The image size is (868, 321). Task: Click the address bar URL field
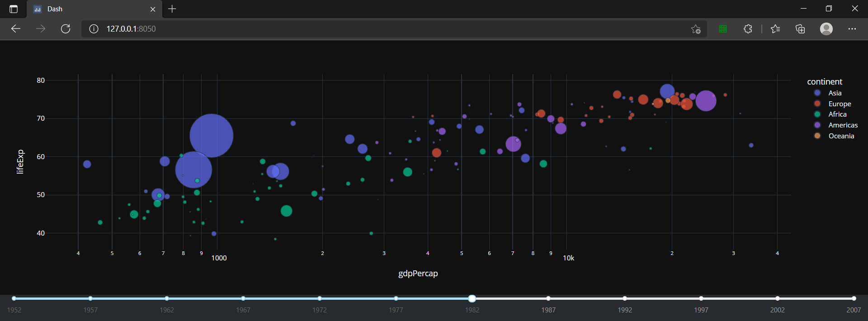click(362, 29)
